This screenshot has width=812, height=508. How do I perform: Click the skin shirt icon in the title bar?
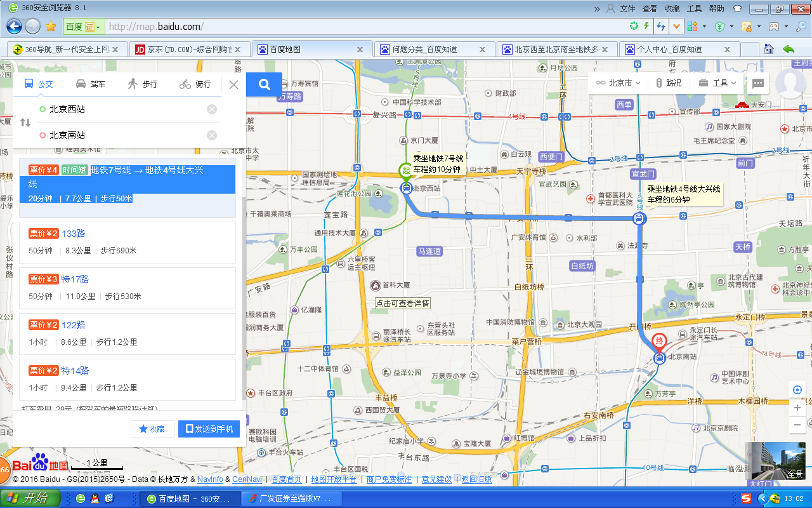pos(737,9)
